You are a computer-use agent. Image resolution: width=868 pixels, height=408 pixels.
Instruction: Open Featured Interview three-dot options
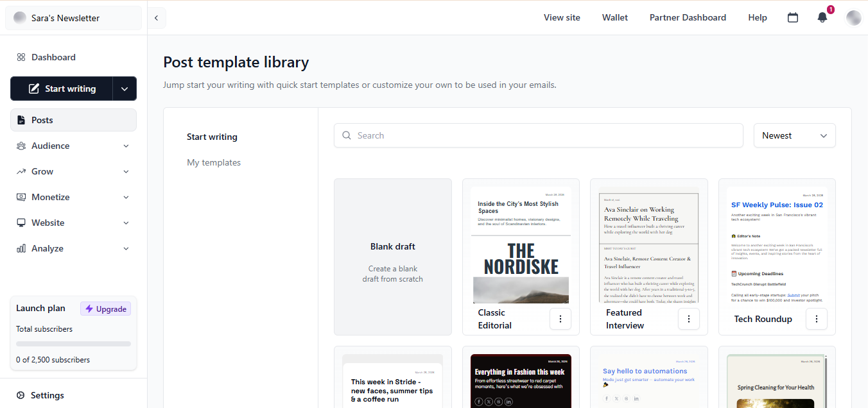click(689, 319)
